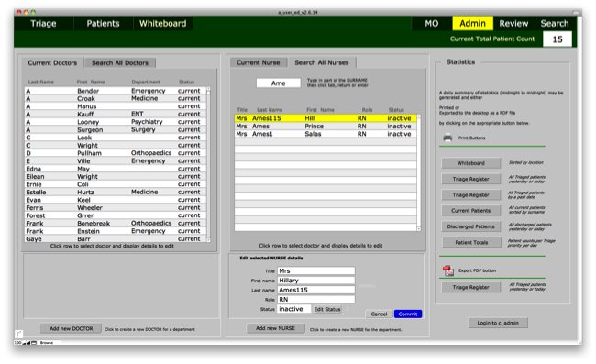Click the Add new DOCTOR button
The height and width of the screenshot is (364, 596).
pos(72,328)
